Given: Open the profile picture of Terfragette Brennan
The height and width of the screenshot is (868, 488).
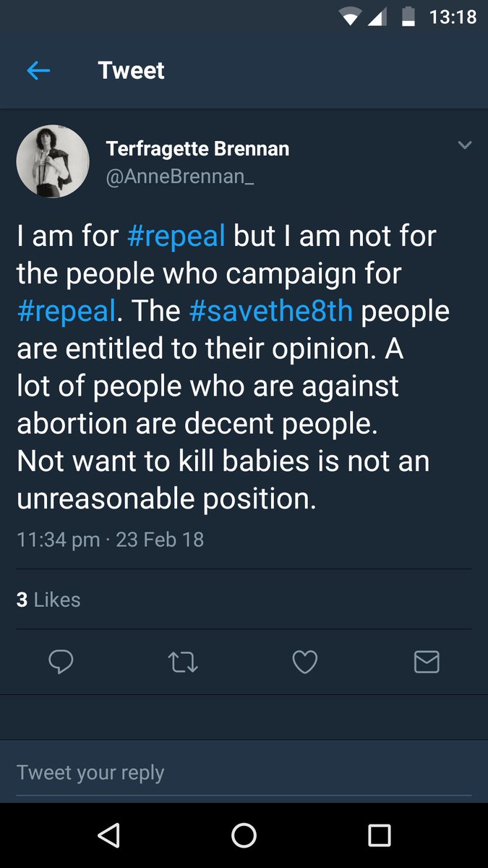Looking at the screenshot, I should coord(52,161).
